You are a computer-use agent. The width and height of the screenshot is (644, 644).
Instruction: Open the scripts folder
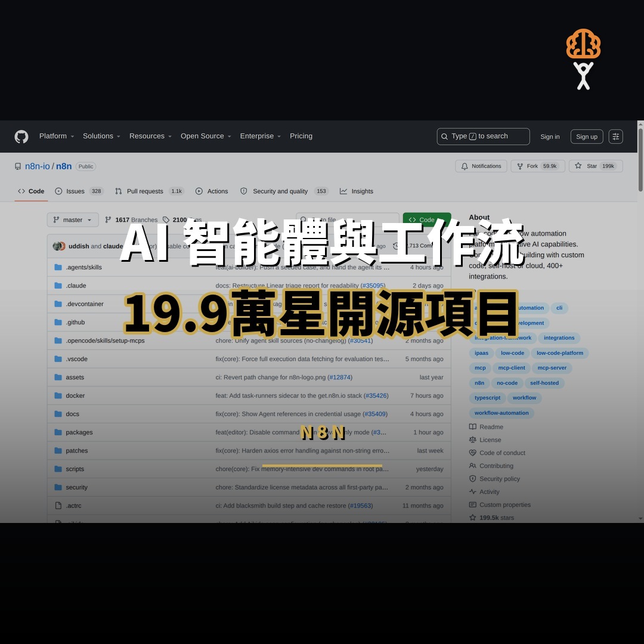tap(75, 469)
